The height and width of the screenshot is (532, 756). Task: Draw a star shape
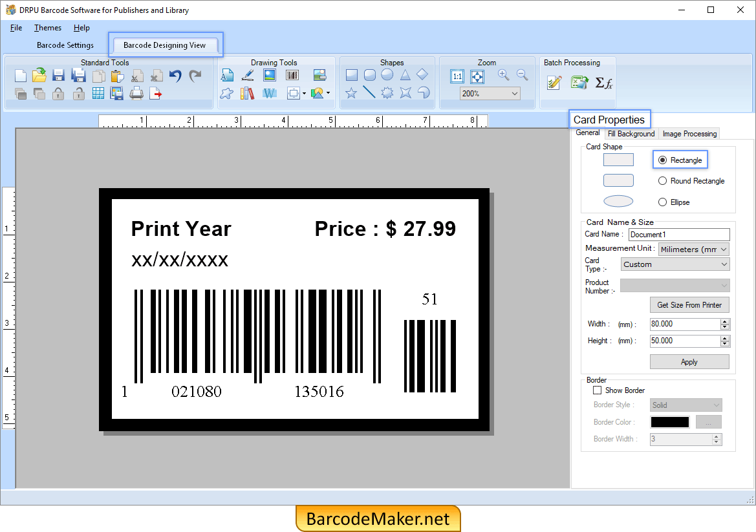[351, 92]
